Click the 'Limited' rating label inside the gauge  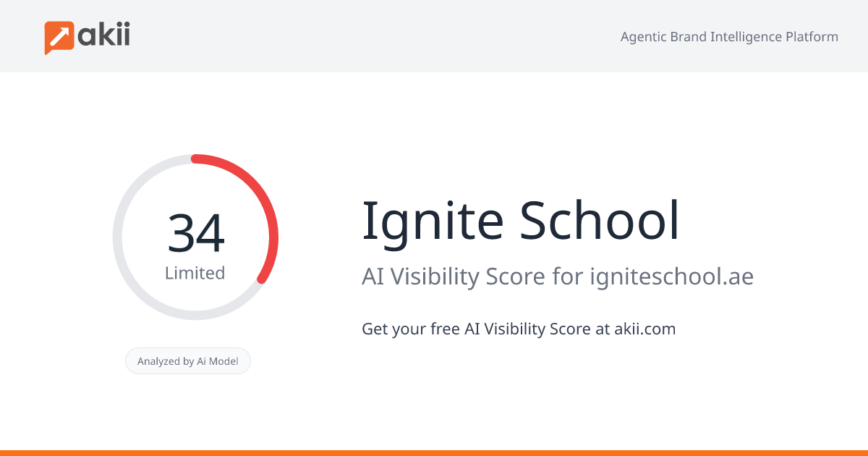195,273
